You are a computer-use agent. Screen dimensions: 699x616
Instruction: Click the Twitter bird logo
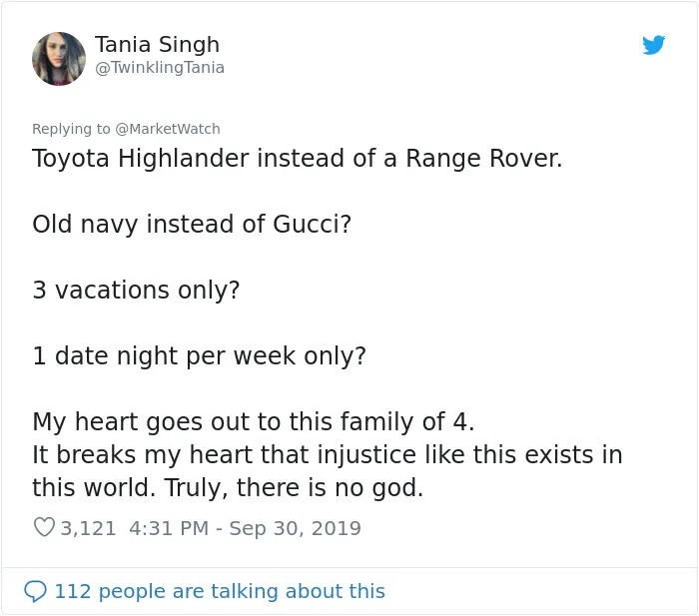point(653,45)
